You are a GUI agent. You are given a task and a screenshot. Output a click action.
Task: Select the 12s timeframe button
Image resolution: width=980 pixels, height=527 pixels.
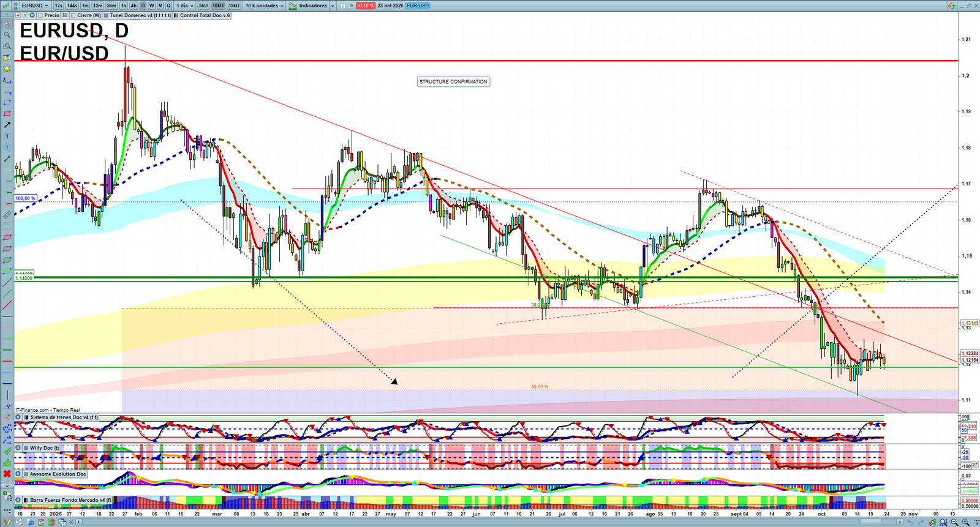pos(58,6)
